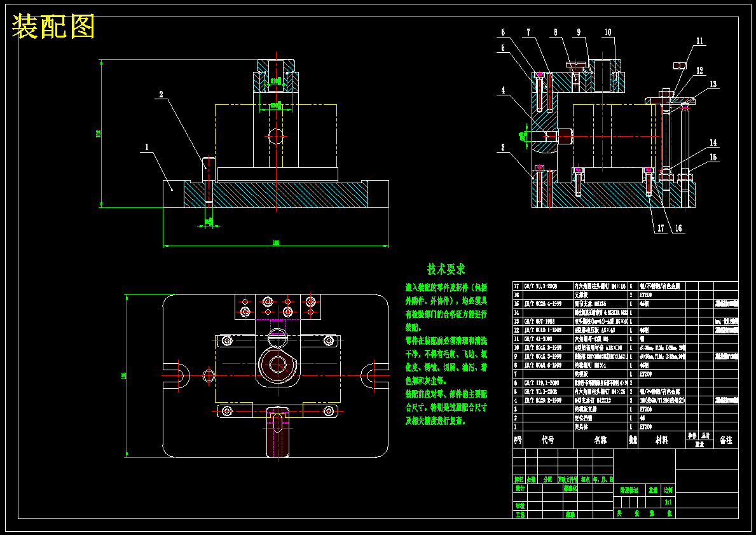Click the 130 height dimension on the plan view

124,376
